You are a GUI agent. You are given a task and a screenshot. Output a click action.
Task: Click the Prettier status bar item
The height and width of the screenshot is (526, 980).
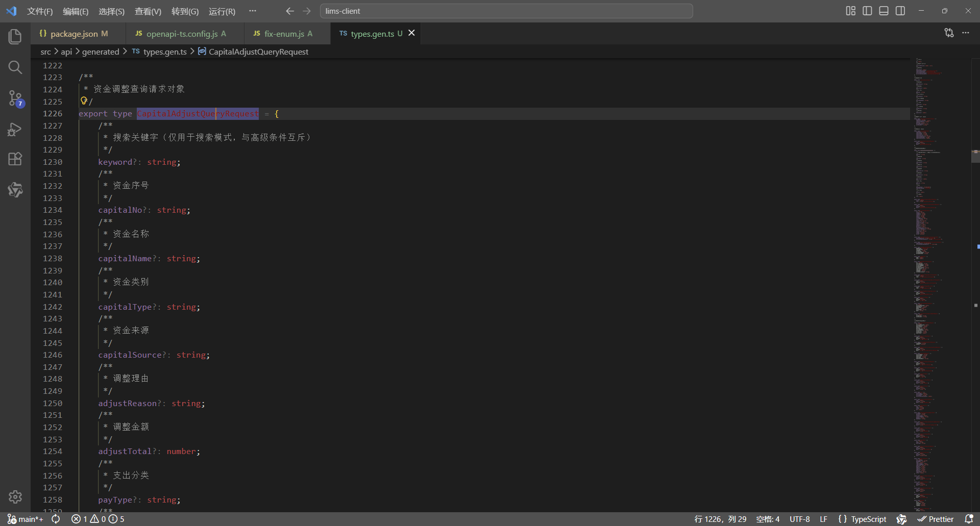click(x=936, y=519)
